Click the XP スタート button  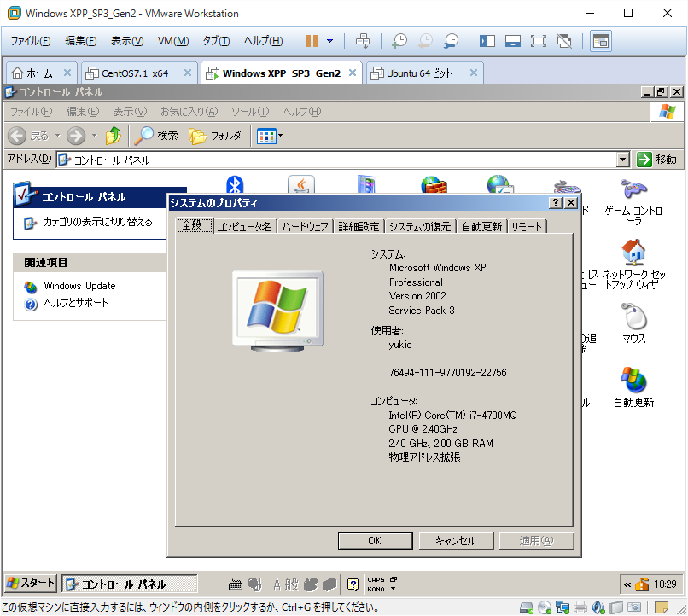point(31,584)
